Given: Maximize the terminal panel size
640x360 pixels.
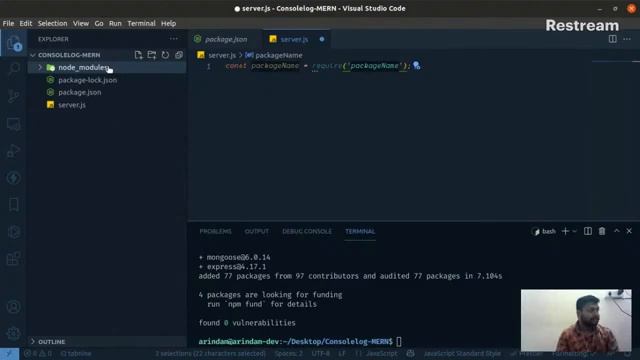Looking at the screenshot, I should pyautogui.click(x=616, y=231).
